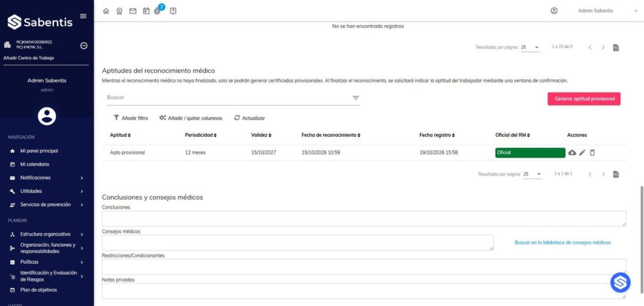Toggle the hamburger sidebar menu
Screen dimensions: 644x306
pyautogui.click(x=83, y=16)
